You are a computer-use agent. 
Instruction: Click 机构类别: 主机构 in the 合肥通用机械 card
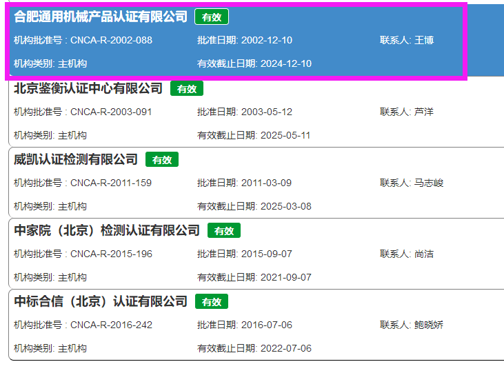click(x=50, y=64)
